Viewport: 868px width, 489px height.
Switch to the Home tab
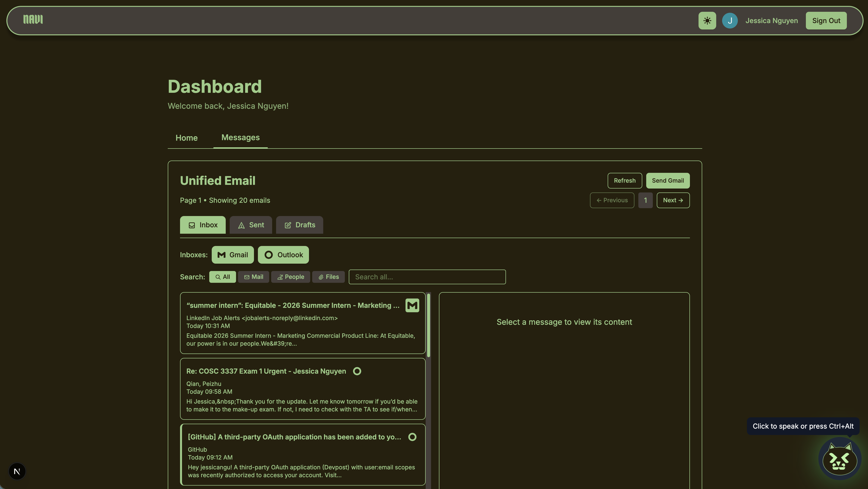pyautogui.click(x=186, y=138)
